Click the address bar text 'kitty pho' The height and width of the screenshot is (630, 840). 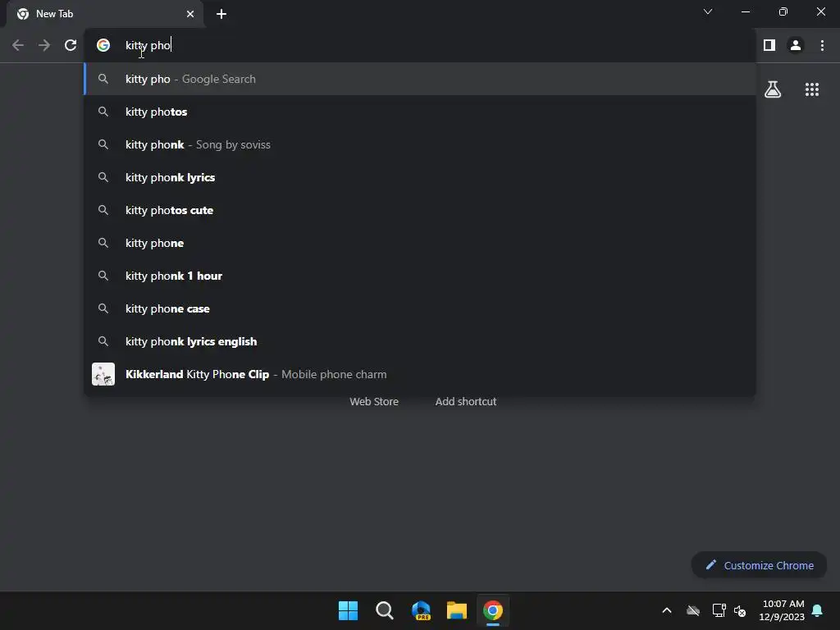pyautogui.click(x=148, y=46)
